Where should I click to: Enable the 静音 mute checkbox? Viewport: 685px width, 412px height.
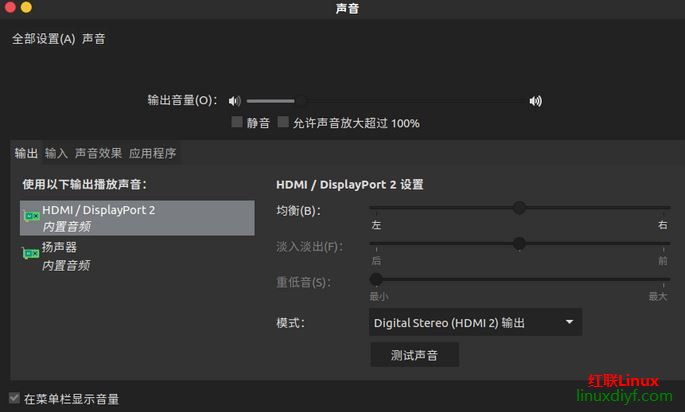(237, 123)
